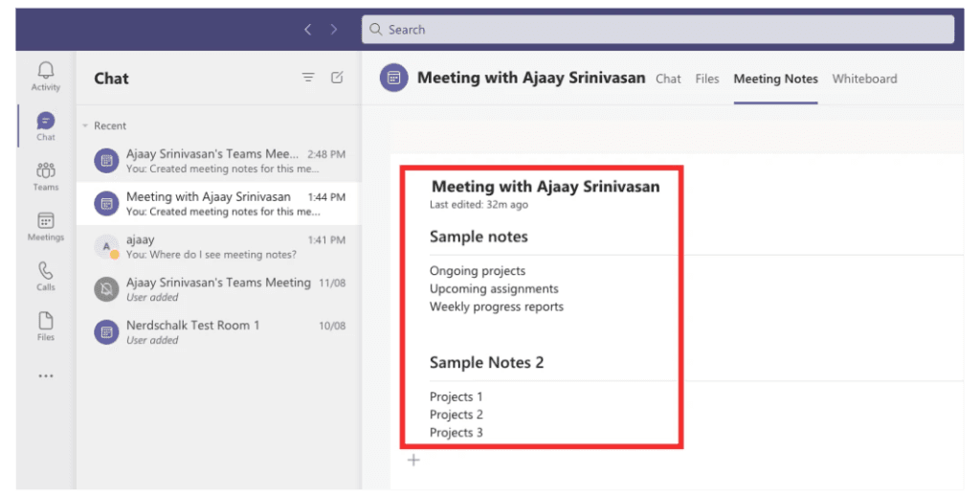This screenshot has width=980, height=498.
Task: Open Ajaay Srinivasan's Teams Mee... 2:48 PM chat
Action: point(218,161)
